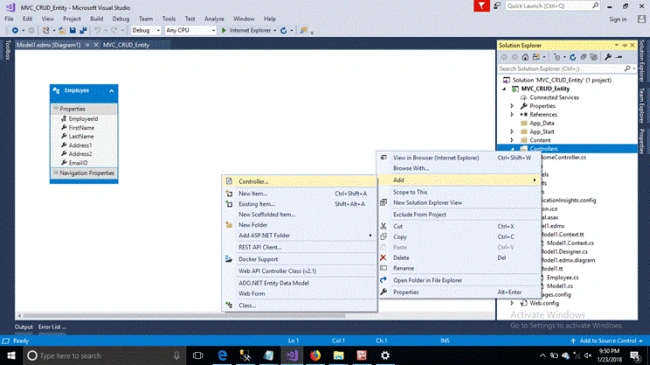Collapse the Employee entity box
650x365 pixels.
(x=112, y=90)
